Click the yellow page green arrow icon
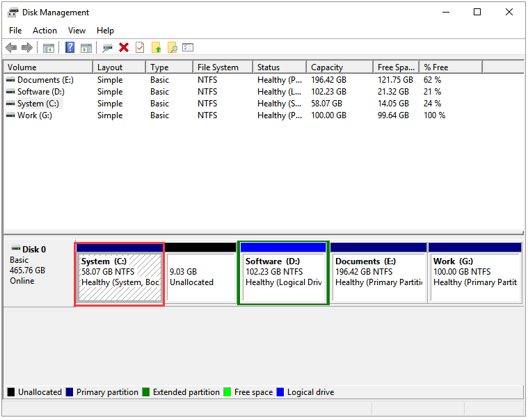 (x=156, y=47)
